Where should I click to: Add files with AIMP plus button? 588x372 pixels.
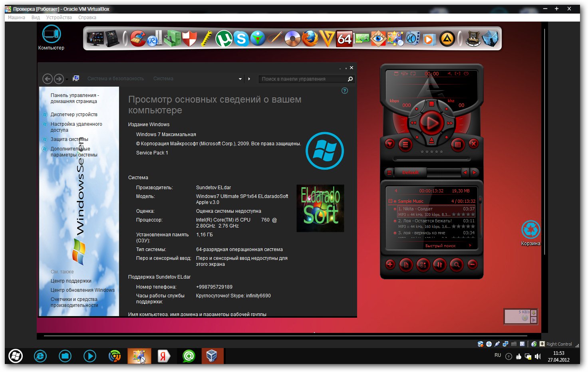click(x=390, y=264)
